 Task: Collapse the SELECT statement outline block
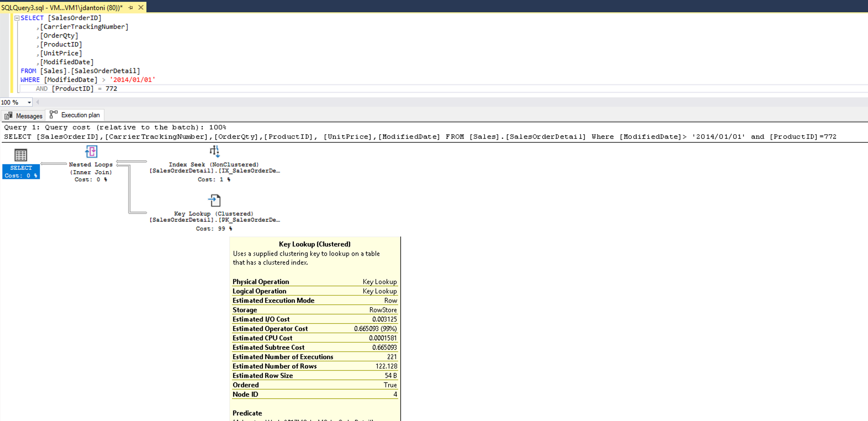click(x=16, y=18)
